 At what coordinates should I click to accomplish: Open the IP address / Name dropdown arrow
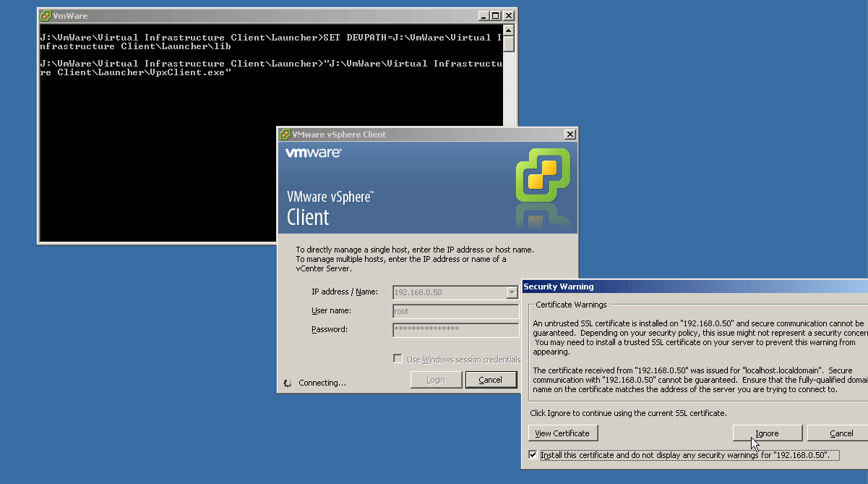(x=512, y=292)
